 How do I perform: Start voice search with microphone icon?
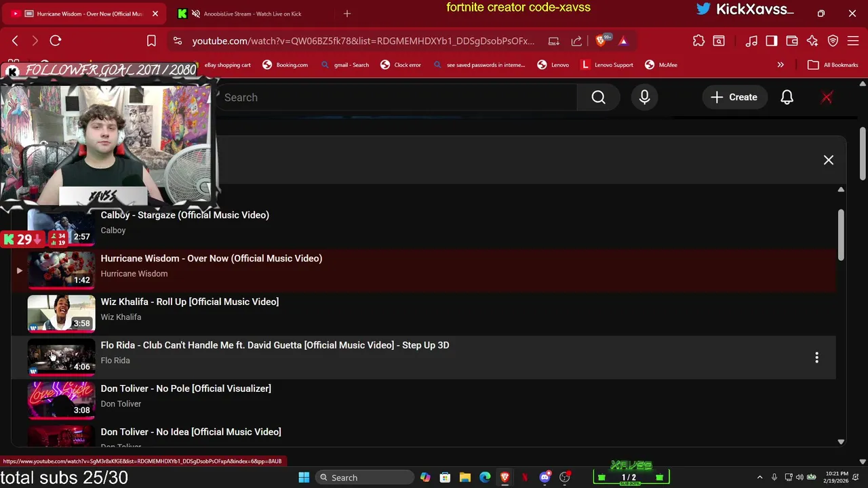(644, 98)
